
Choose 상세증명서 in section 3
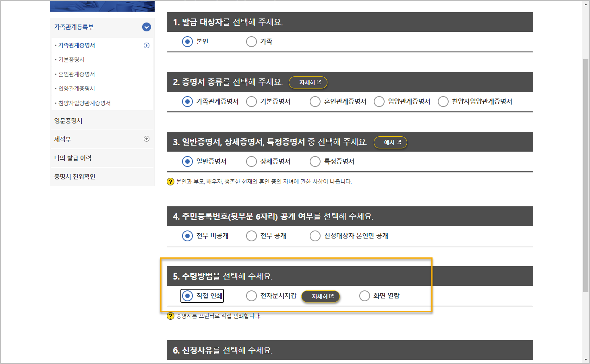click(x=251, y=161)
